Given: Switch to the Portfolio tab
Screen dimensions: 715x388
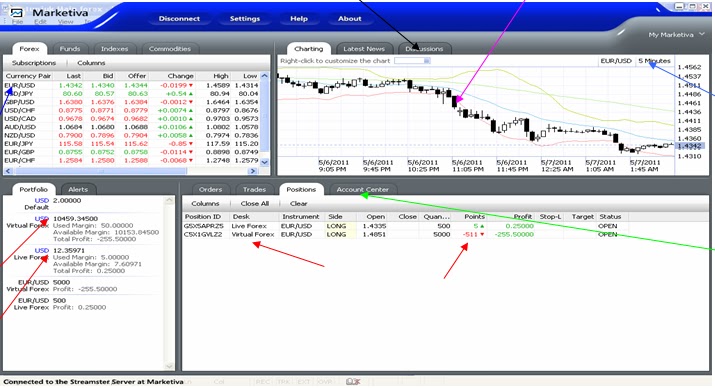Looking at the screenshot, I should point(33,189).
